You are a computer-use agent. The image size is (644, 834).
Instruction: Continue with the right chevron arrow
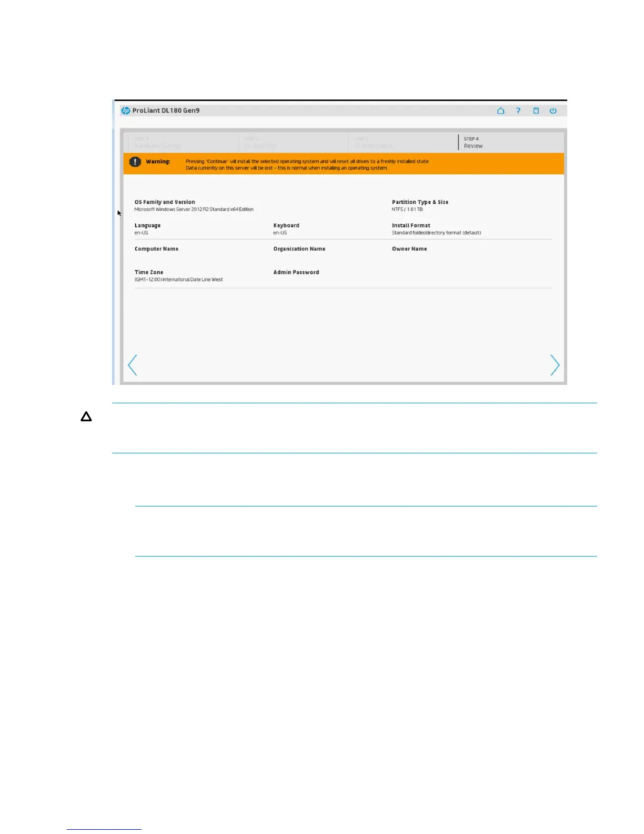click(555, 365)
